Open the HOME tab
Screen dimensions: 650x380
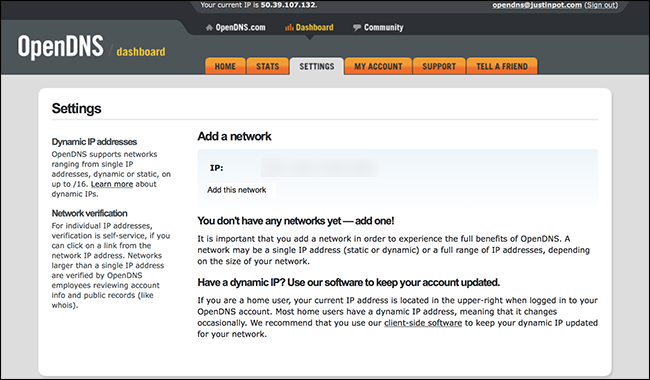[x=225, y=66]
